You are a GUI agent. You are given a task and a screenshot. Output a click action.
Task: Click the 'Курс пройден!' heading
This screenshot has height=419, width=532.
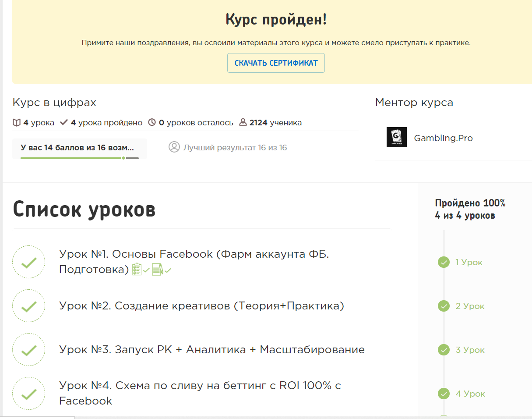[x=276, y=20]
